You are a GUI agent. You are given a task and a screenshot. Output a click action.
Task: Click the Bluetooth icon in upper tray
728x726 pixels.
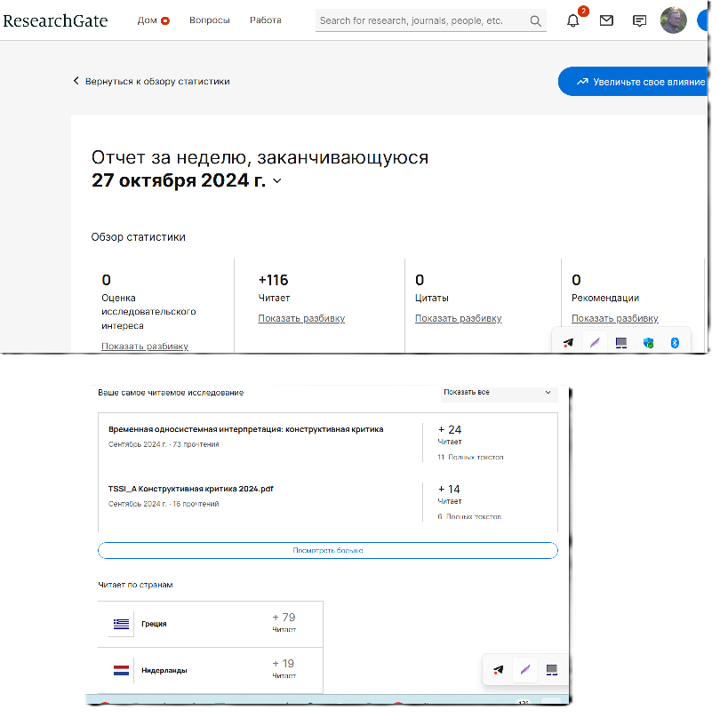click(675, 343)
